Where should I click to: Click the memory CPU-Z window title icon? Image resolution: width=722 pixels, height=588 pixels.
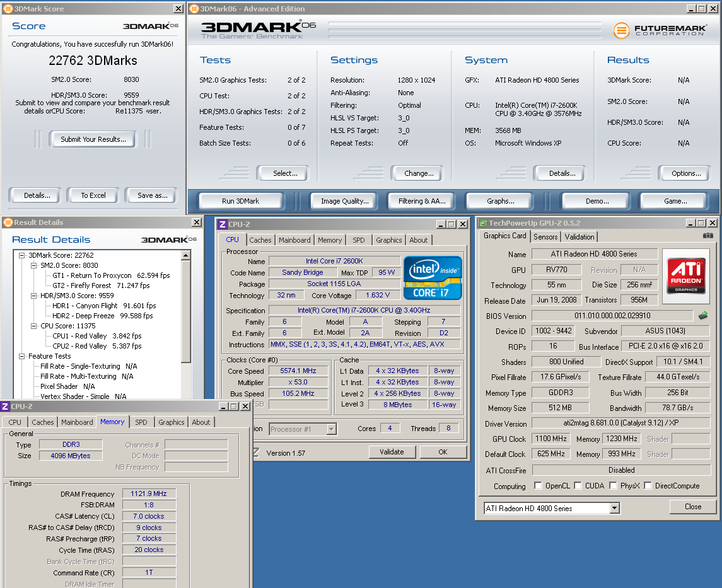coord(5,406)
